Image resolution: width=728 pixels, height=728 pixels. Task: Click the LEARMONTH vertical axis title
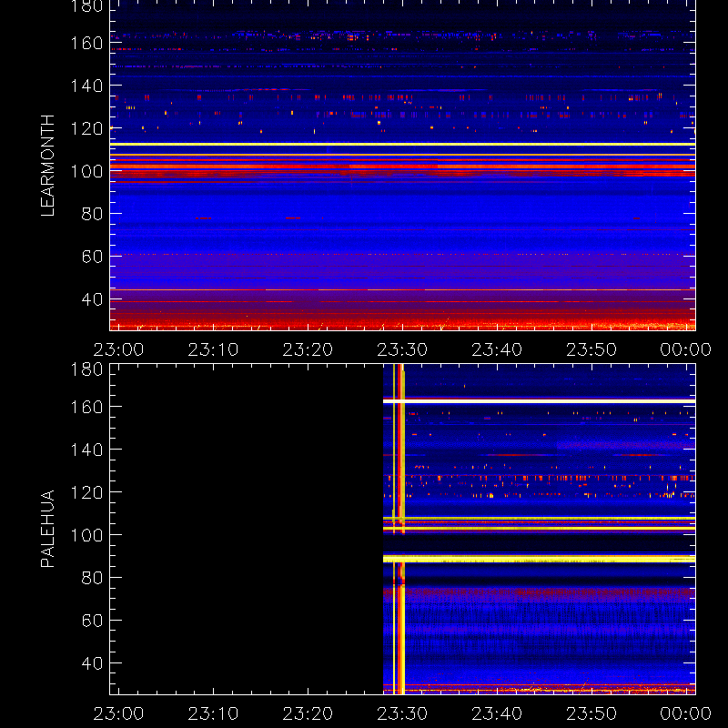click(47, 166)
